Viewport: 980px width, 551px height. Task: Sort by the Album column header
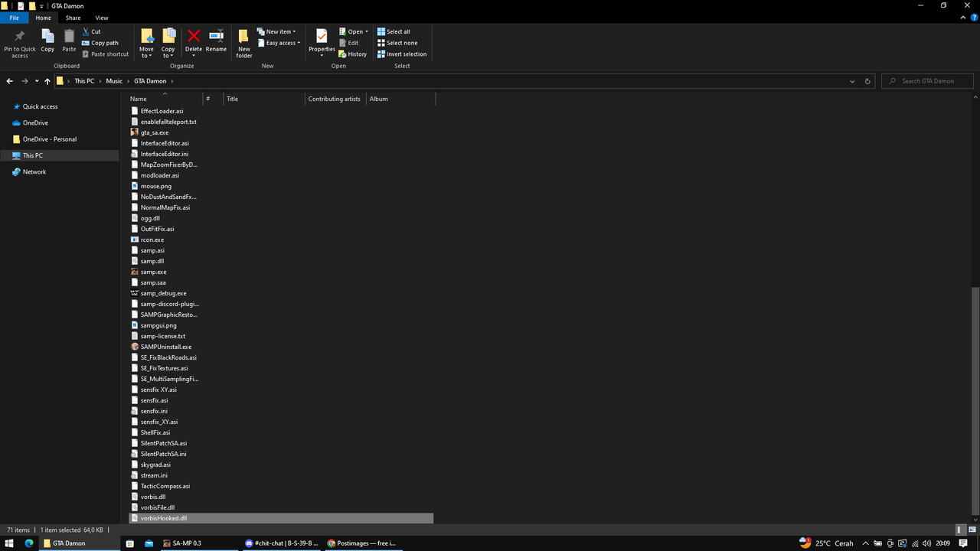(400, 99)
